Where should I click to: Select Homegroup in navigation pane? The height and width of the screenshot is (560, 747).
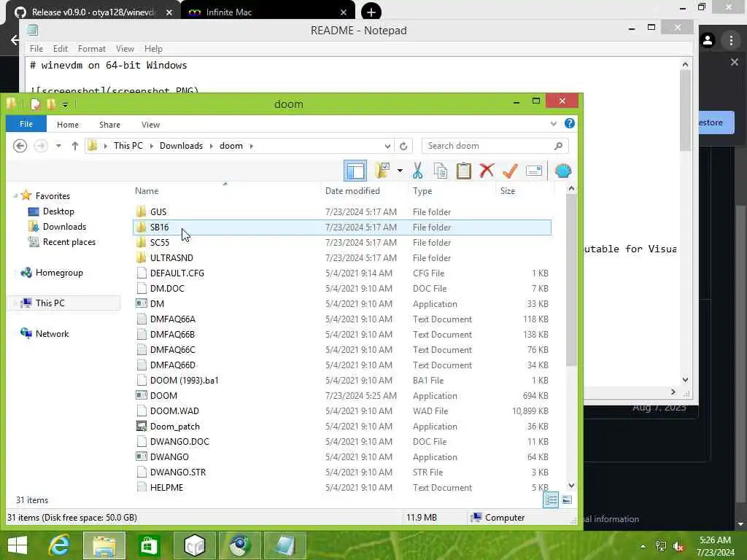click(59, 273)
